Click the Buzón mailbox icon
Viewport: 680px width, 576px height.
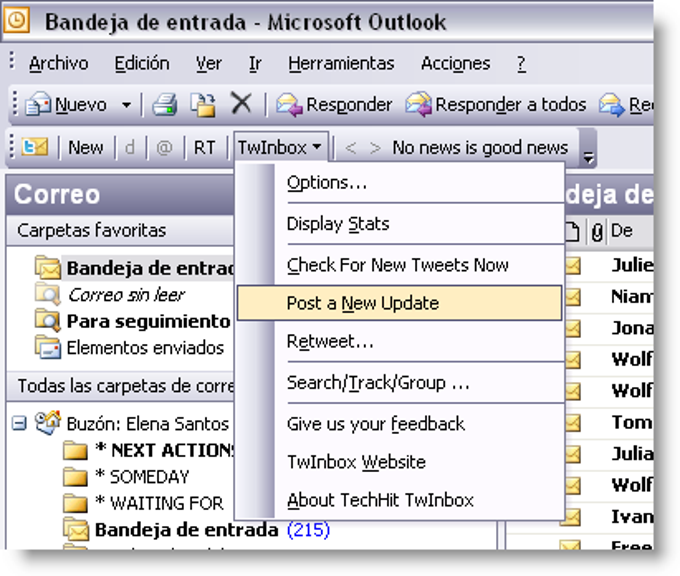[x=48, y=422]
